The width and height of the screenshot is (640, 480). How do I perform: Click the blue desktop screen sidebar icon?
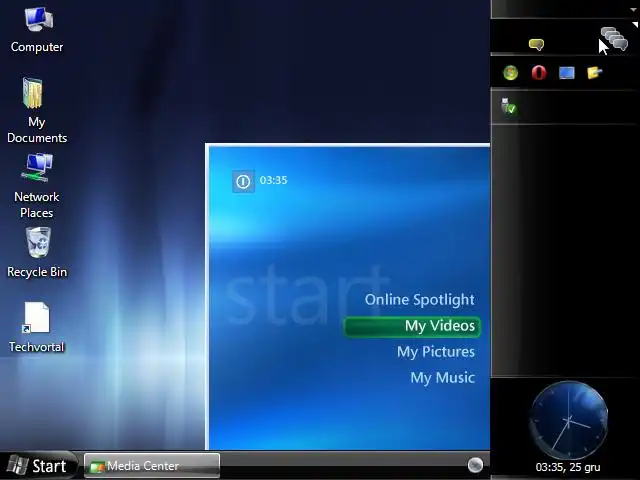click(x=567, y=73)
